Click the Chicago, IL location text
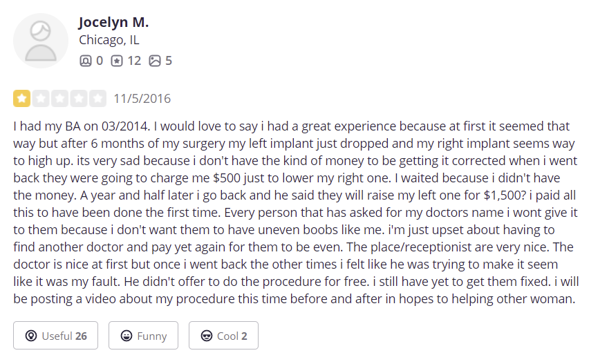Image resolution: width=589 pixels, height=364 pixels. [109, 40]
